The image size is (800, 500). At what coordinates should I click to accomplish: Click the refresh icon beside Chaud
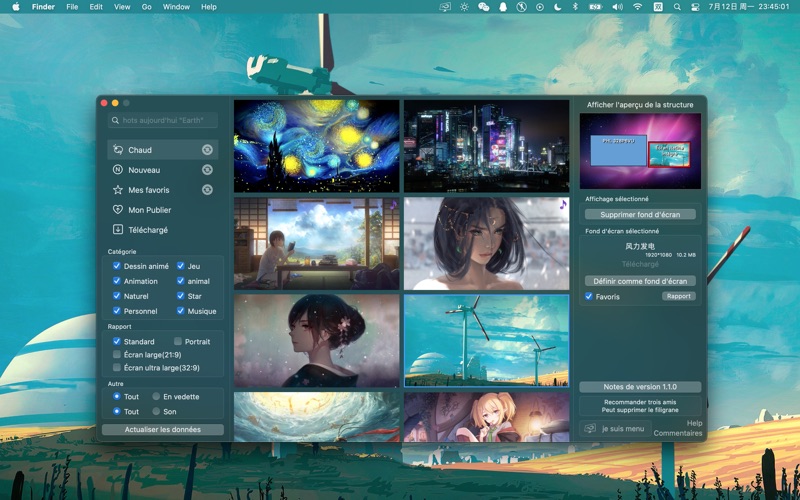click(207, 149)
